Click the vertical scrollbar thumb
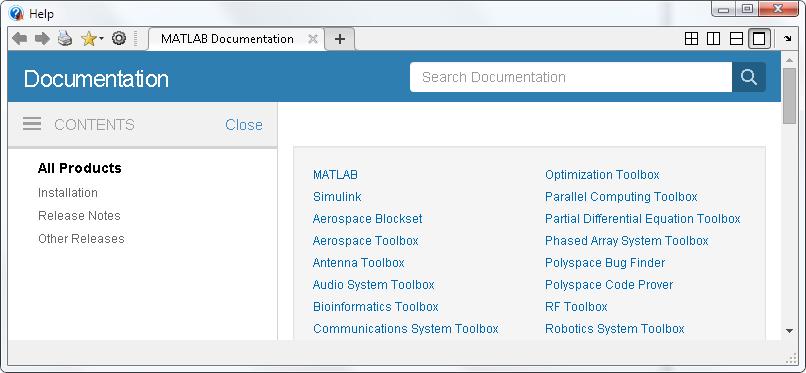Screen dimensions: 806x373 coord(789,96)
